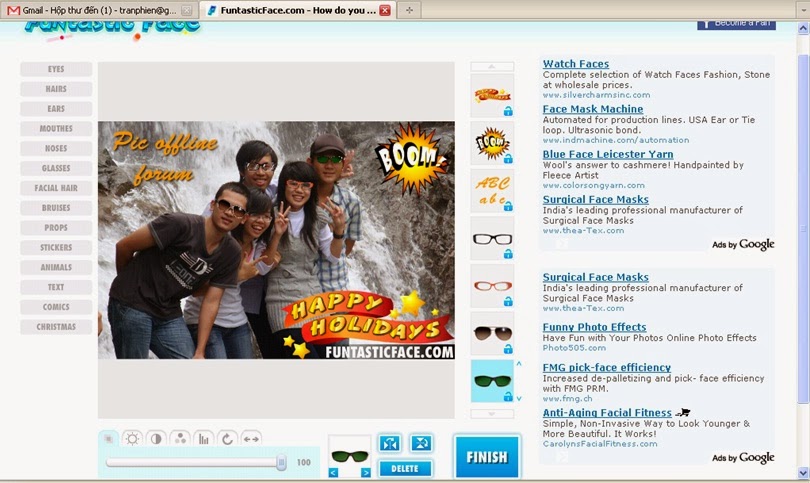810x483 pixels.
Task: Click the slider handle at 100
Action: point(282,462)
